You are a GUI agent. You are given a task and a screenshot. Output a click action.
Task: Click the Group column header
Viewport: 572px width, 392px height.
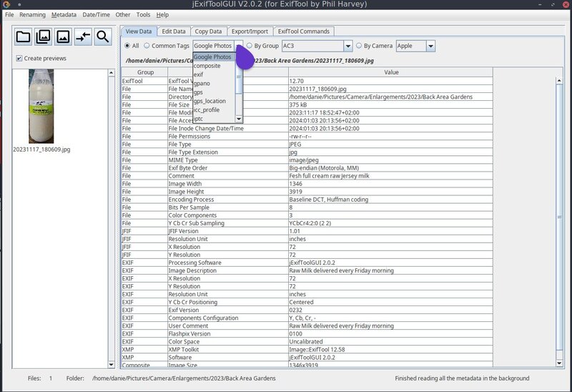[145, 72]
